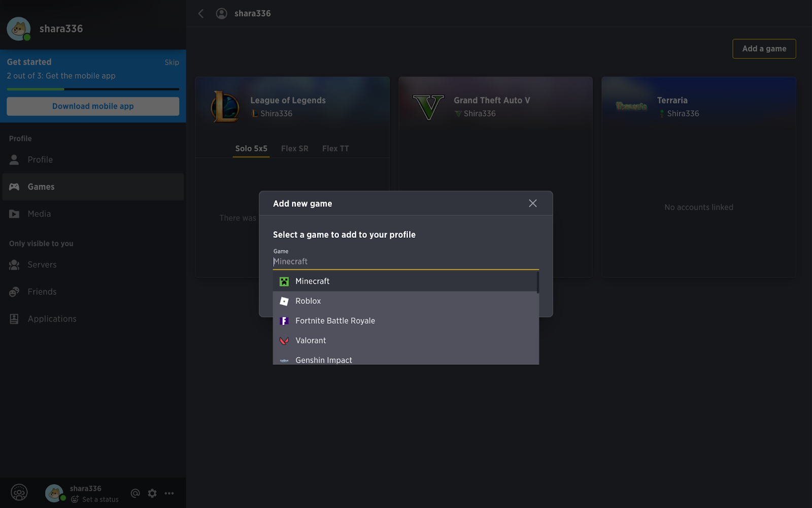
Task: Go to Friends in the sidebar
Action: (x=93, y=292)
